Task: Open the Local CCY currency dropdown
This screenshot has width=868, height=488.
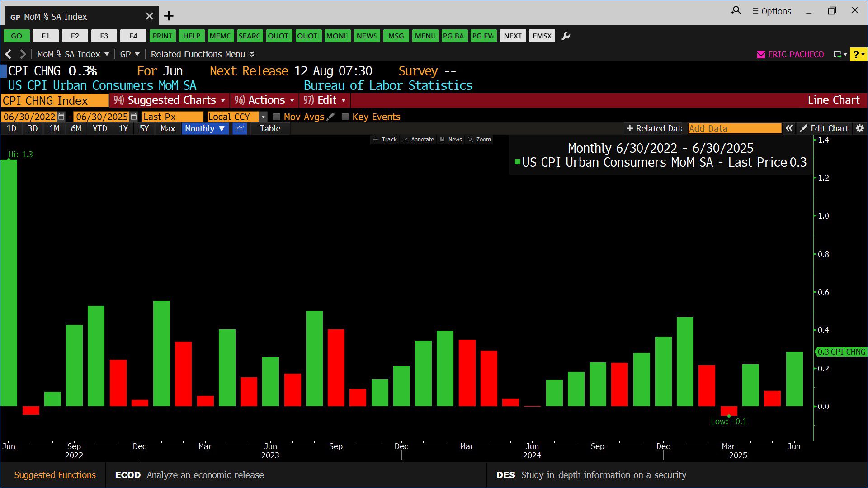Action: tap(263, 117)
